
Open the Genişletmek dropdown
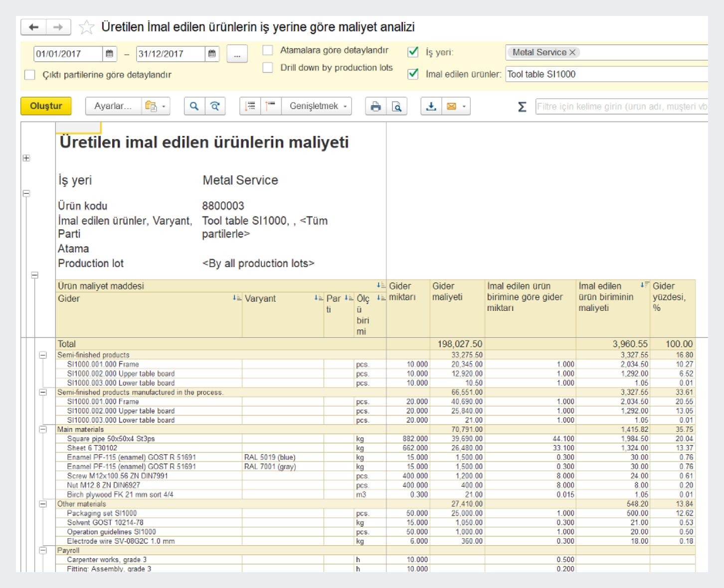pyautogui.click(x=318, y=106)
